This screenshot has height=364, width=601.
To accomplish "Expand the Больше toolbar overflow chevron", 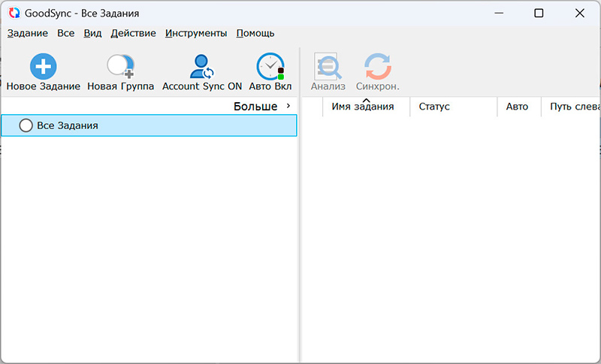I will 288,106.
